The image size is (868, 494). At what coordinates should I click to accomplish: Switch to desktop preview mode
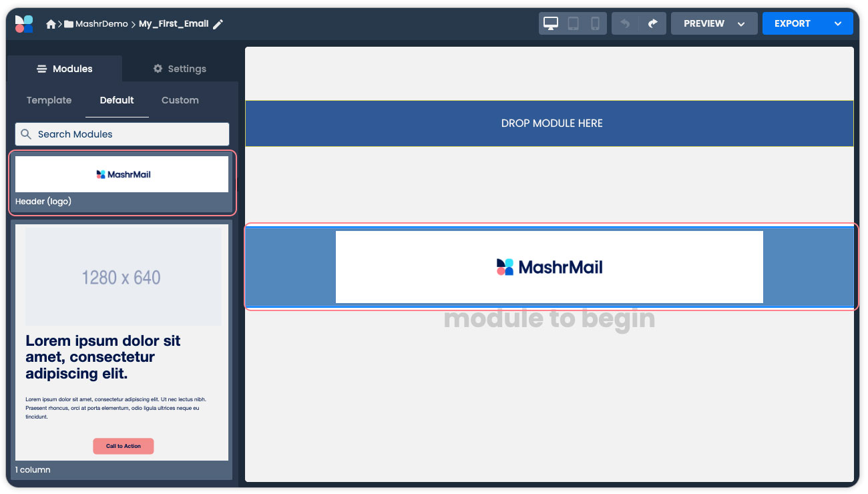pyautogui.click(x=551, y=23)
